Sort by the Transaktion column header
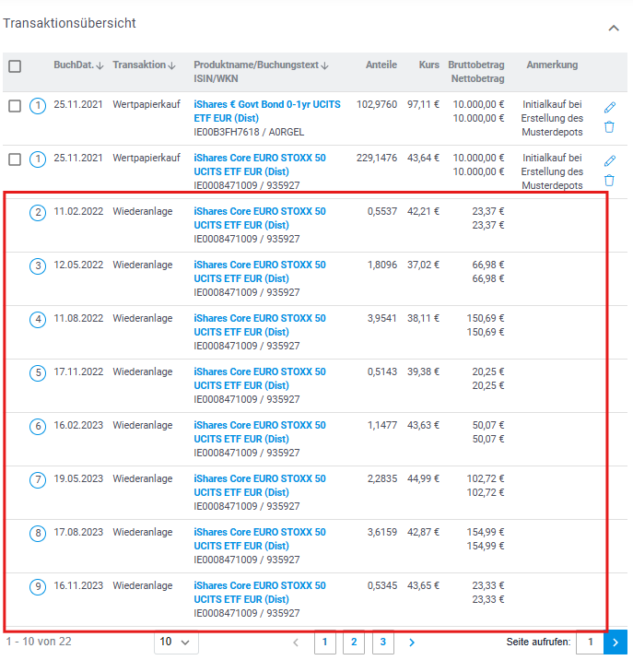Screen dimensions: 633x672 (x=144, y=65)
